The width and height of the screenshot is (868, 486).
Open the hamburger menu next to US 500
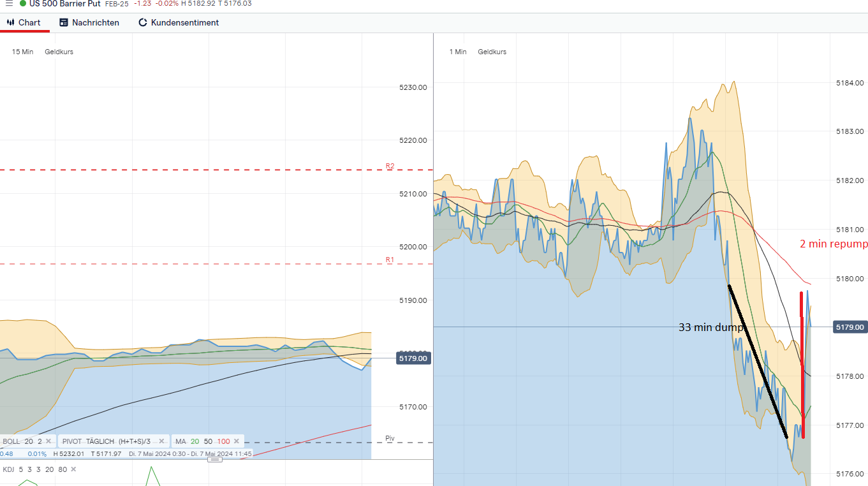tap(9, 3)
